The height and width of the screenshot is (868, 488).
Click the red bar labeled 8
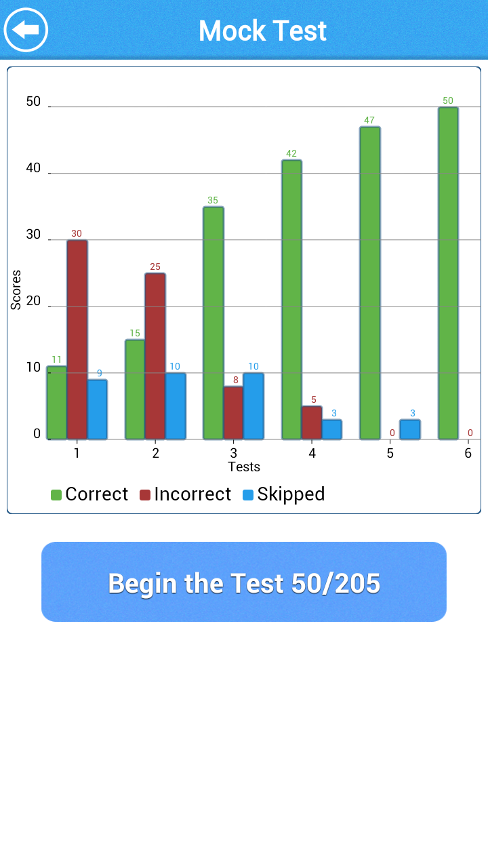(233, 413)
